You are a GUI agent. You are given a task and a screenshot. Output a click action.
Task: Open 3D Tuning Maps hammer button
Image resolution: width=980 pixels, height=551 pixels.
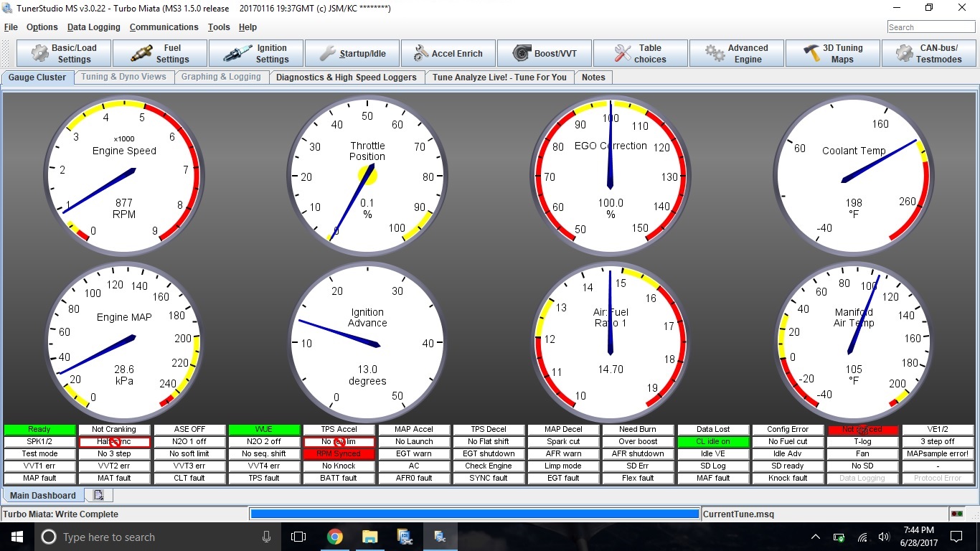tap(833, 54)
